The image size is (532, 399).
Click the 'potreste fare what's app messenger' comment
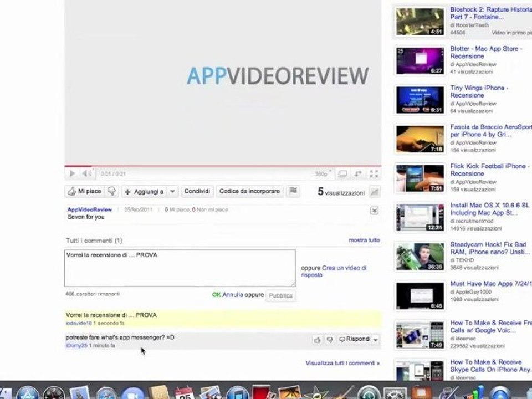point(120,337)
